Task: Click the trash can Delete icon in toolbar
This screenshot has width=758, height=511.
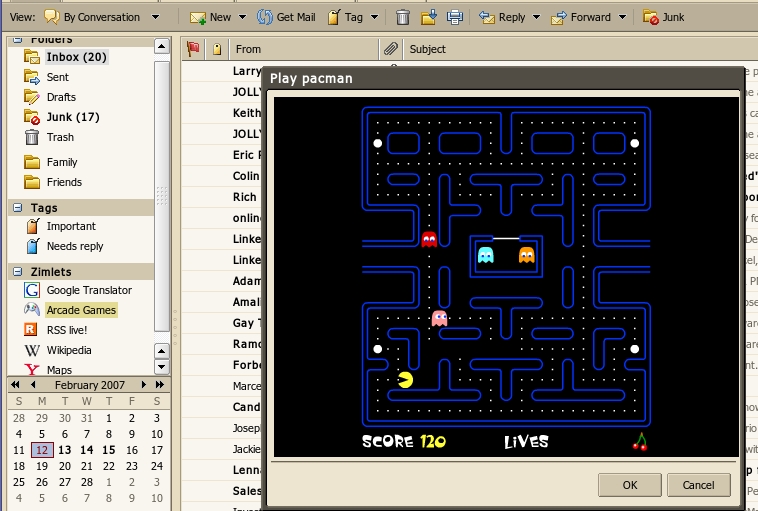Action: pos(403,17)
